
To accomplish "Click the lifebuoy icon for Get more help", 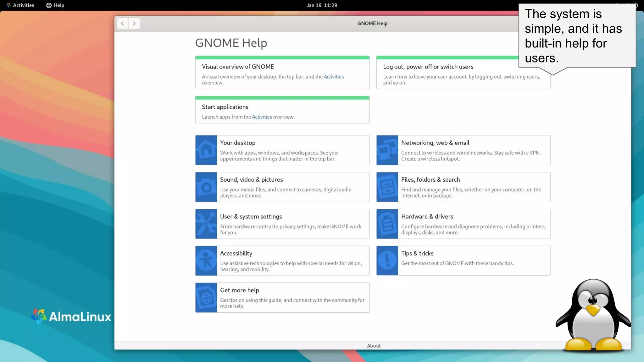I will 206,298.
